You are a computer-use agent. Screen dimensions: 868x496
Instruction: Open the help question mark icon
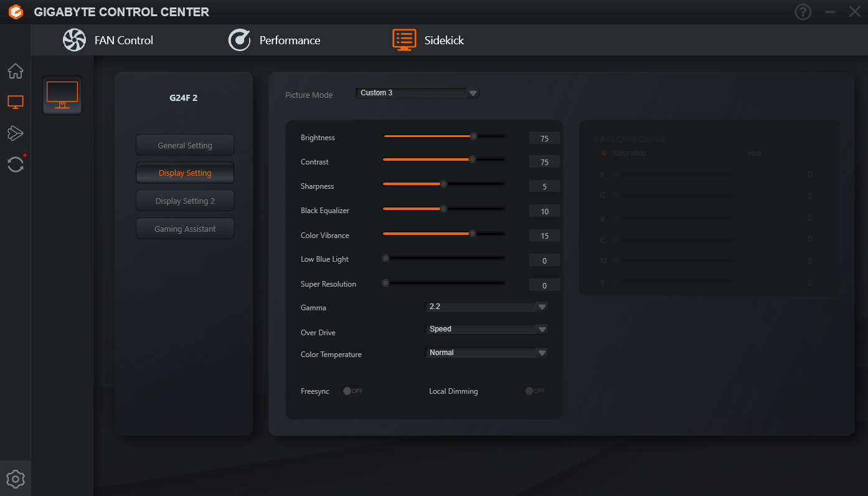(803, 12)
